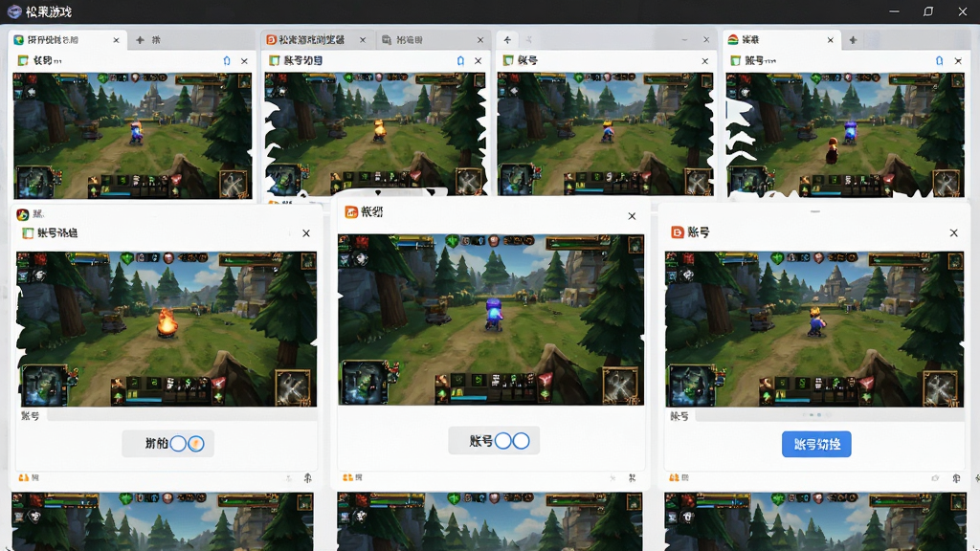This screenshot has height=551, width=980.
Task: Close the top-left game panel
Action: click(244, 60)
